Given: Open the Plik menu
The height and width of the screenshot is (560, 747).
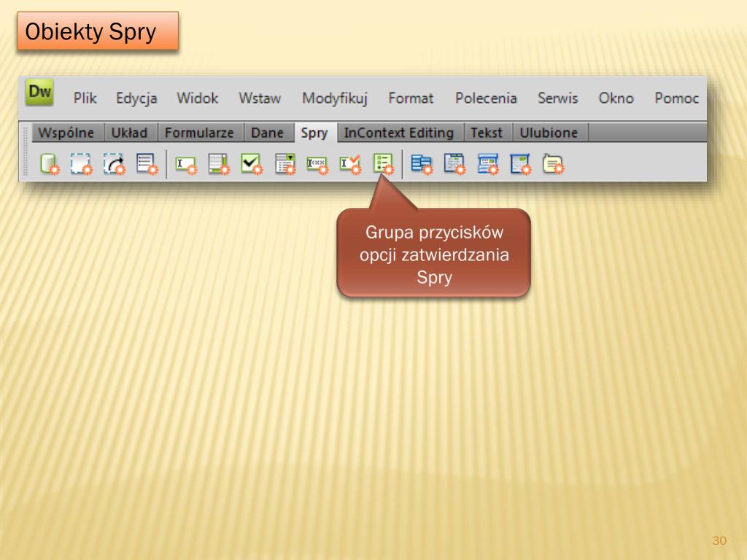Looking at the screenshot, I should (x=85, y=98).
